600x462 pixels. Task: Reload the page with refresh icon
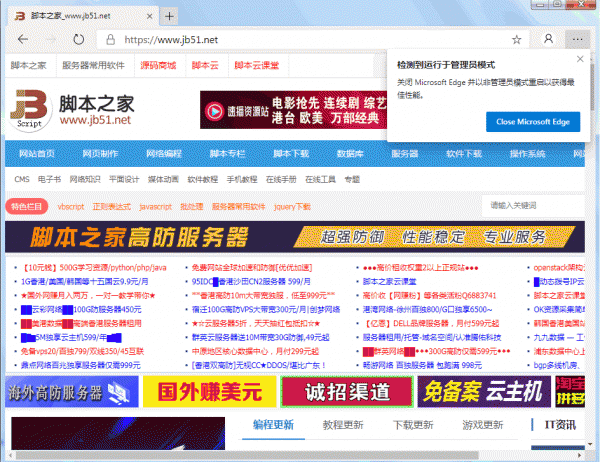click(x=78, y=39)
